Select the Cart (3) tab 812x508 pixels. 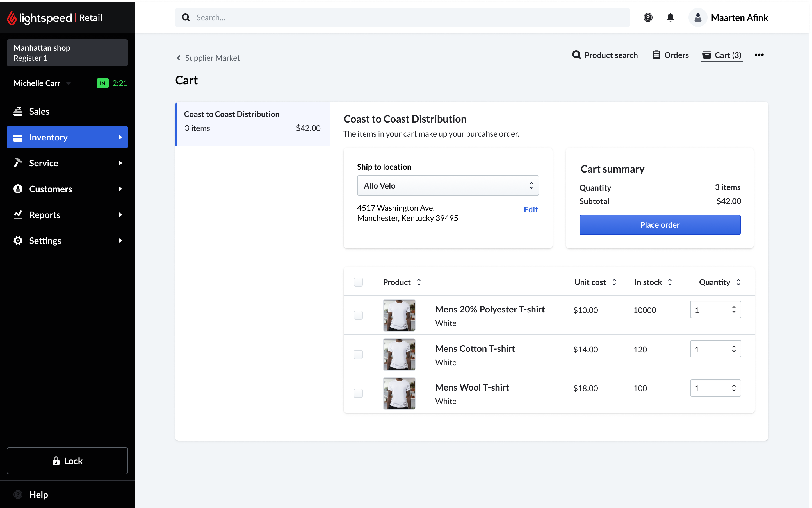pyautogui.click(x=722, y=55)
